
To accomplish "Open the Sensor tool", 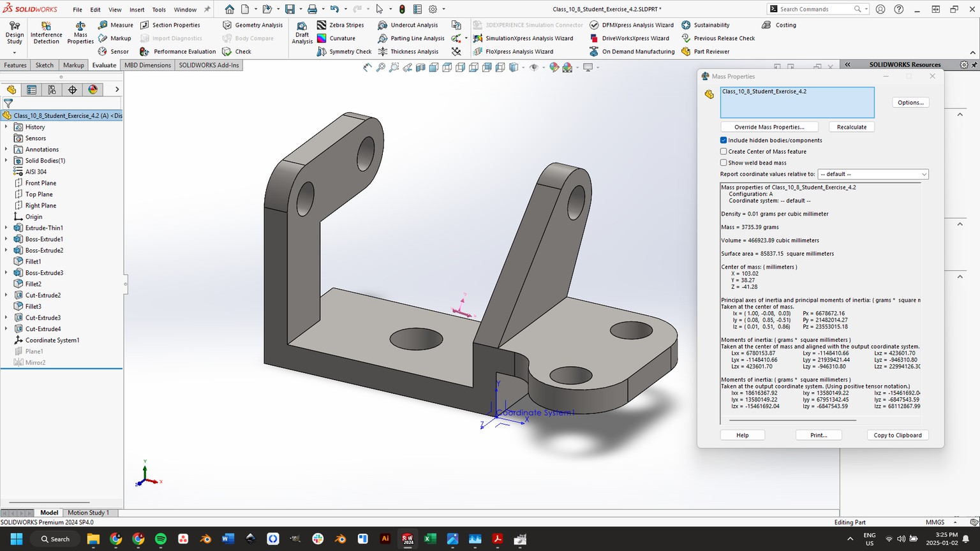I will (x=113, y=52).
